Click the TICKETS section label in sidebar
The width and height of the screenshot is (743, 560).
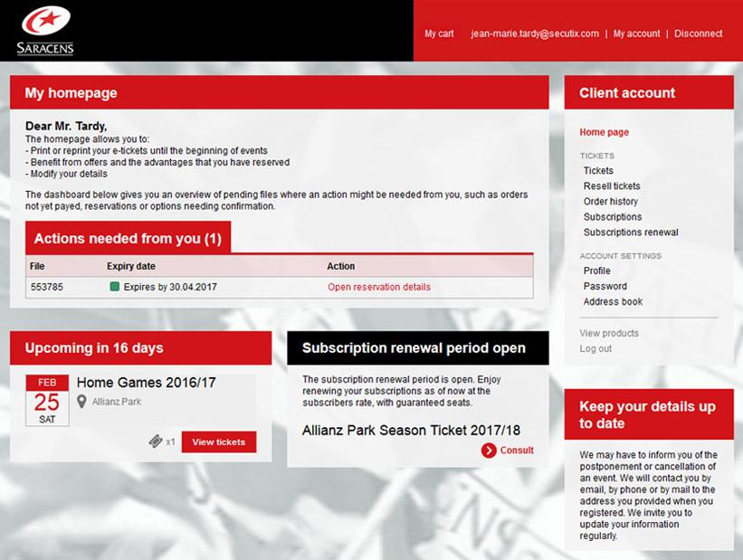point(597,156)
